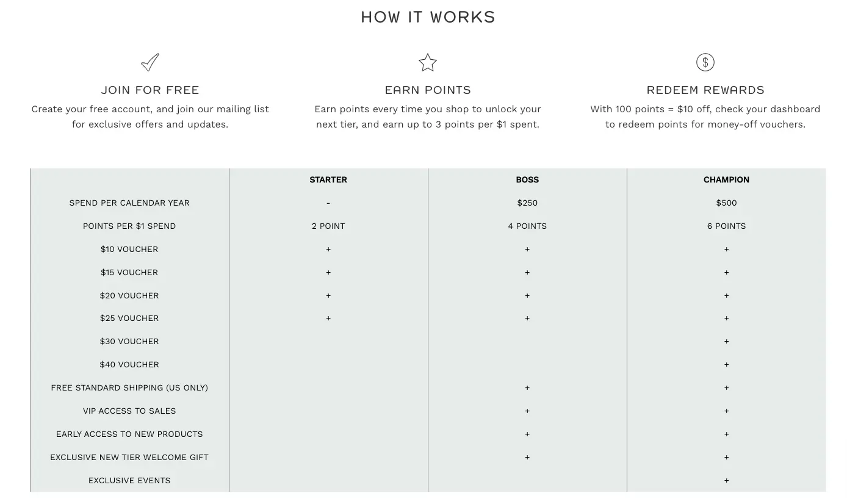
Task: Click the Starter plus mark for $10 Voucher
Action: (x=328, y=249)
